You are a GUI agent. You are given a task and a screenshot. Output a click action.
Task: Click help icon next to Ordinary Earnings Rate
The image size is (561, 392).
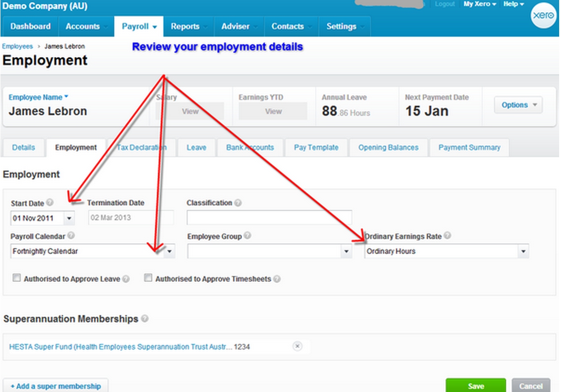pyautogui.click(x=447, y=236)
